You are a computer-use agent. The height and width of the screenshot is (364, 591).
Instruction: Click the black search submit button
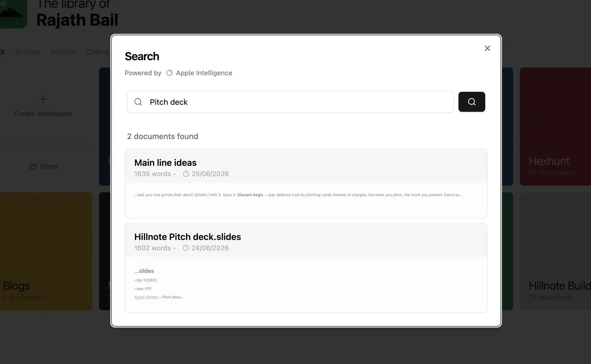pyautogui.click(x=472, y=102)
